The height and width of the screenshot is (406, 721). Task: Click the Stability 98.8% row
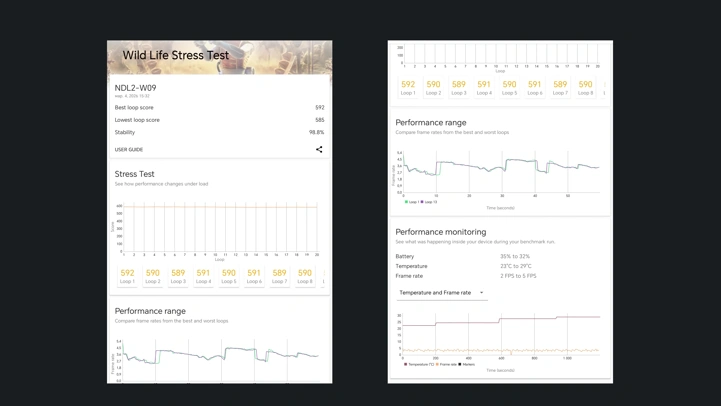(219, 132)
